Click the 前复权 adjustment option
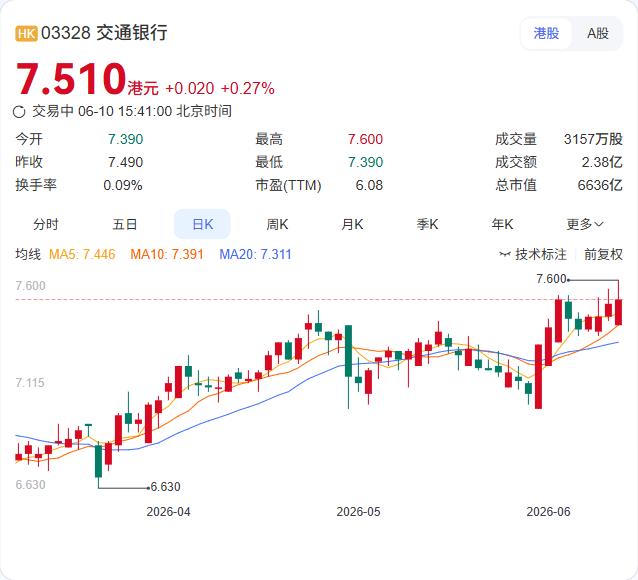Viewport: 638px width, 580px height. [x=603, y=254]
